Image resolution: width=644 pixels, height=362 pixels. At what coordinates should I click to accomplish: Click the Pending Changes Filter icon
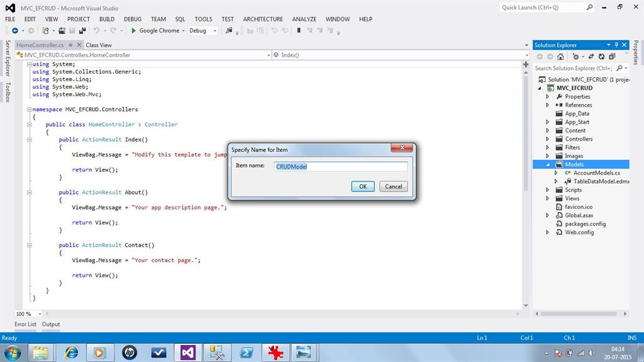point(576,57)
